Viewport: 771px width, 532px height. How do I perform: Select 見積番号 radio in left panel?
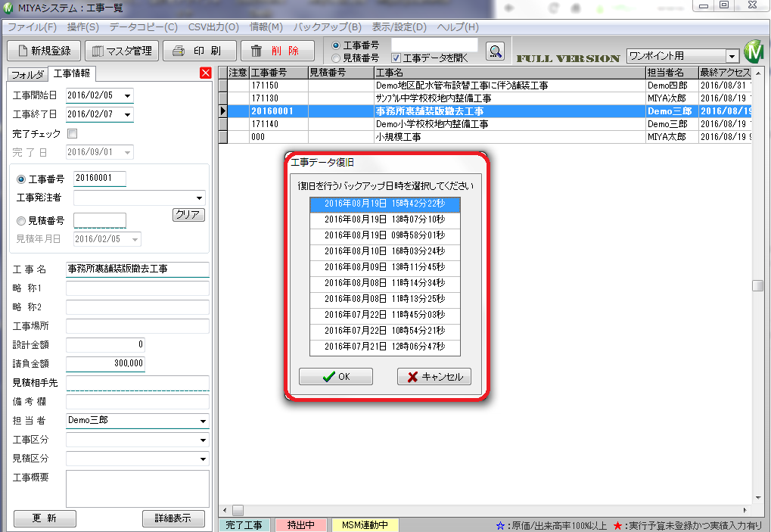(x=21, y=221)
